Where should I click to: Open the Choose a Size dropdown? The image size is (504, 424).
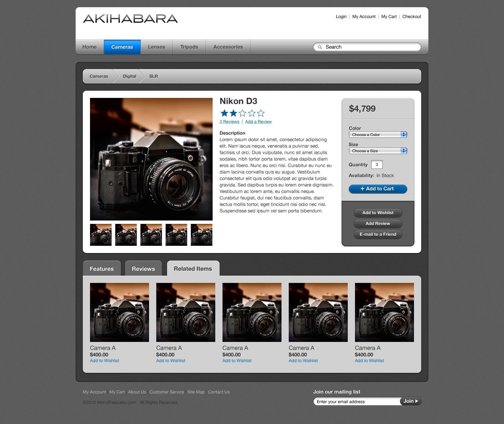click(x=378, y=151)
